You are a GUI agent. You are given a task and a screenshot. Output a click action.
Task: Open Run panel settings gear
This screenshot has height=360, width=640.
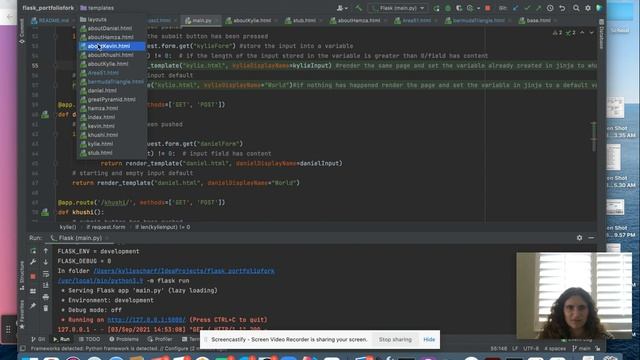coord(579,238)
